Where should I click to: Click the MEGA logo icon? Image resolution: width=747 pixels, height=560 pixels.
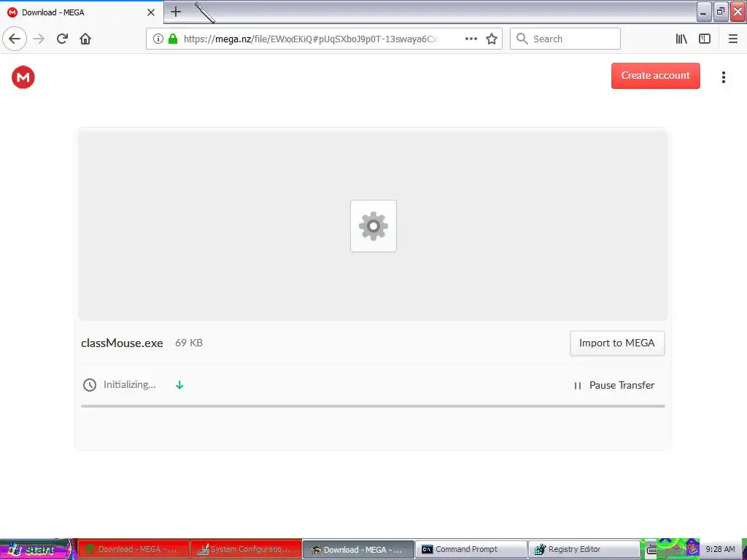pos(23,77)
